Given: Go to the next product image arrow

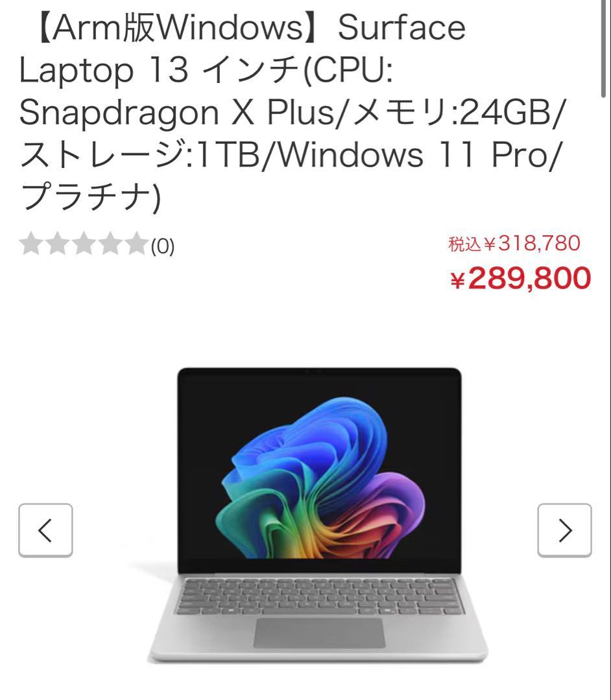Looking at the screenshot, I should point(564,530).
